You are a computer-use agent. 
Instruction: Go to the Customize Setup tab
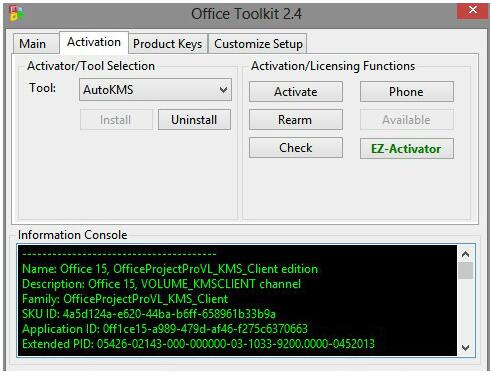pos(258,44)
